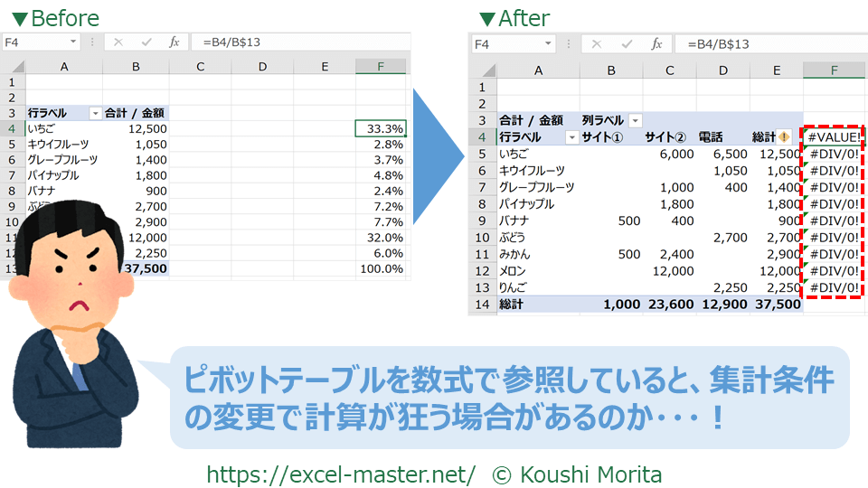
Task: Open the excel-master.net URL at bottom
Action: [x=341, y=474]
